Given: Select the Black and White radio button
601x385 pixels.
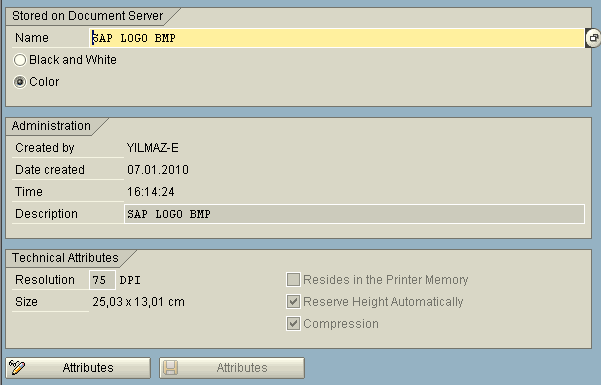Looking at the screenshot, I should 20,60.
